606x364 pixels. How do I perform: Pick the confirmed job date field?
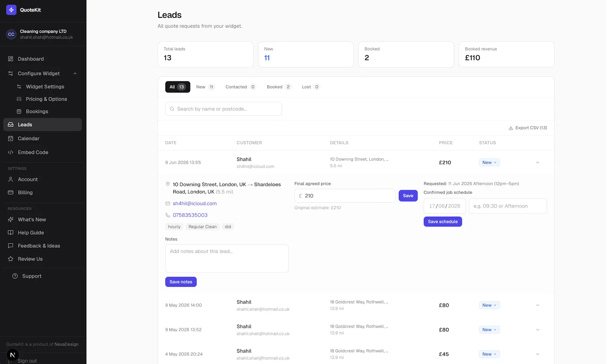tap(445, 206)
